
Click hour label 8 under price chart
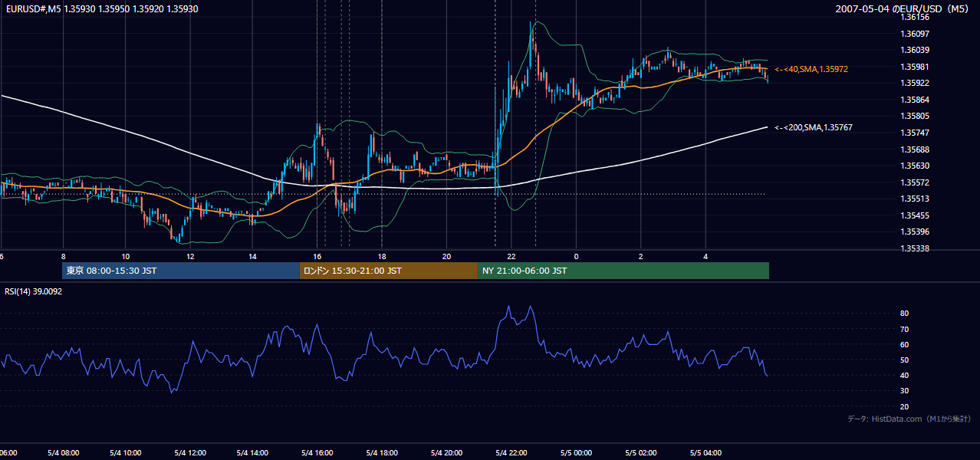click(x=63, y=256)
